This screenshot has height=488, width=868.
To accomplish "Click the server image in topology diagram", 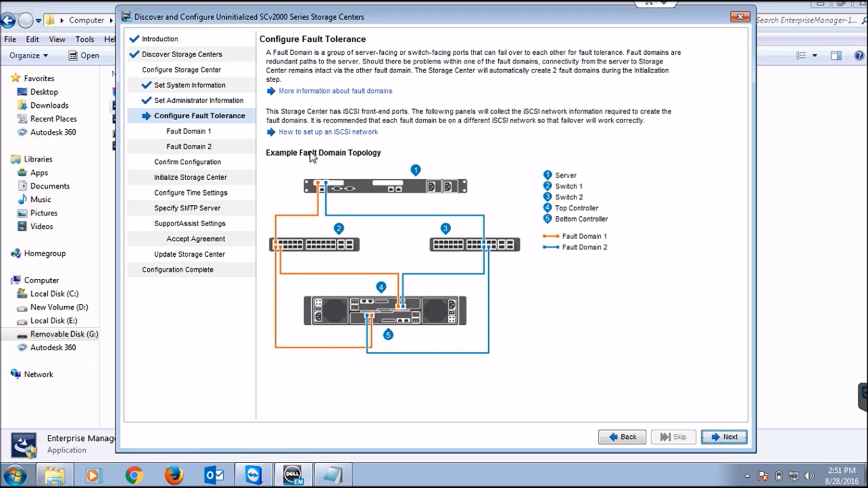I will coord(385,186).
